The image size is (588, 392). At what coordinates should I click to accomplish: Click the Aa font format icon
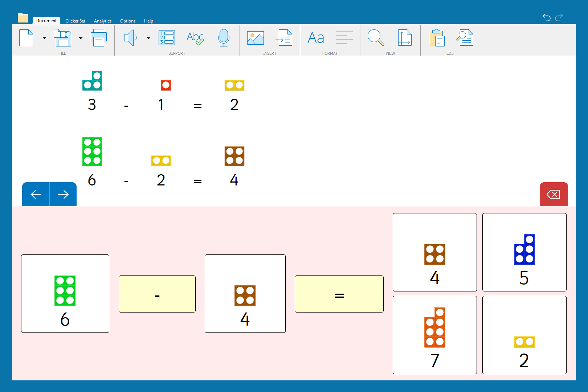[316, 38]
